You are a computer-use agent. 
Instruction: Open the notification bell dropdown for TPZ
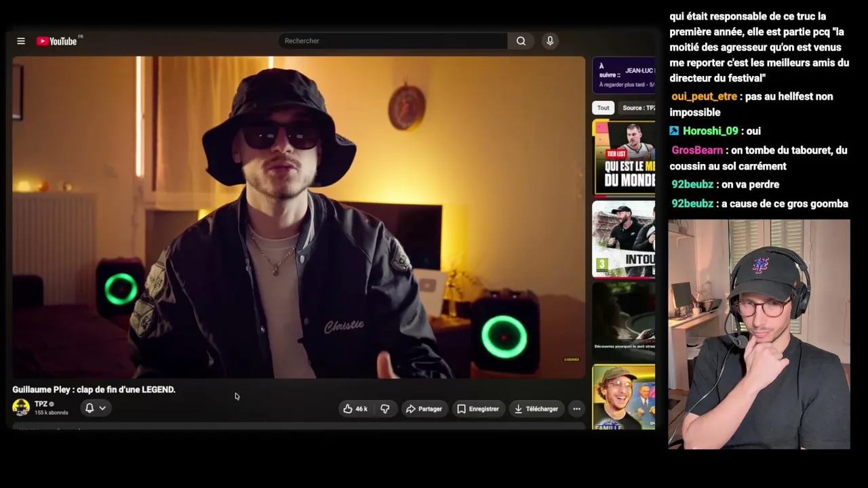pos(95,408)
